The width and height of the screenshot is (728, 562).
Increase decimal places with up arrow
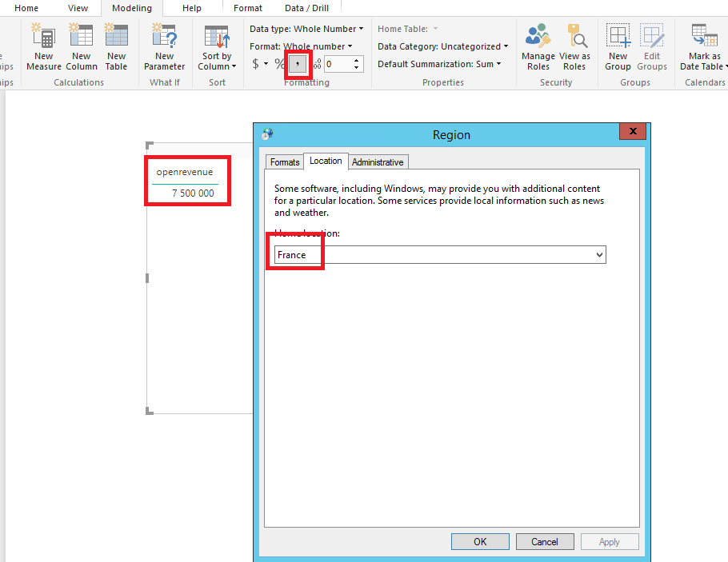pos(356,60)
